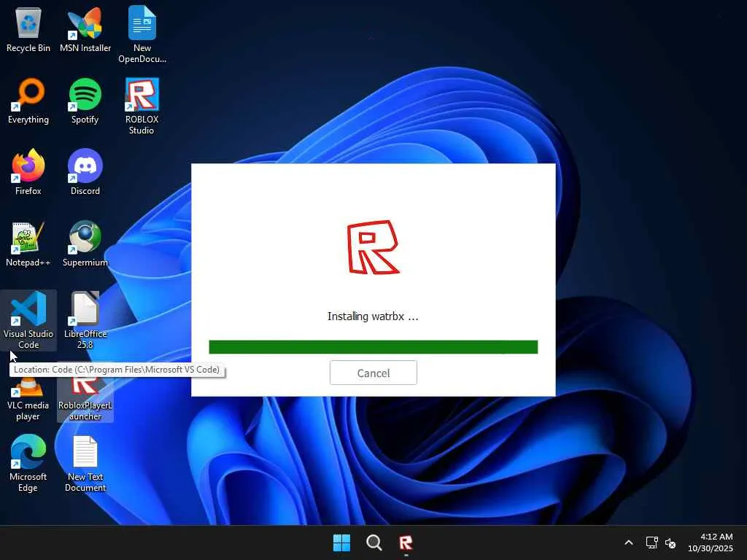Open the network status tray icon

[x=651, y=542]
